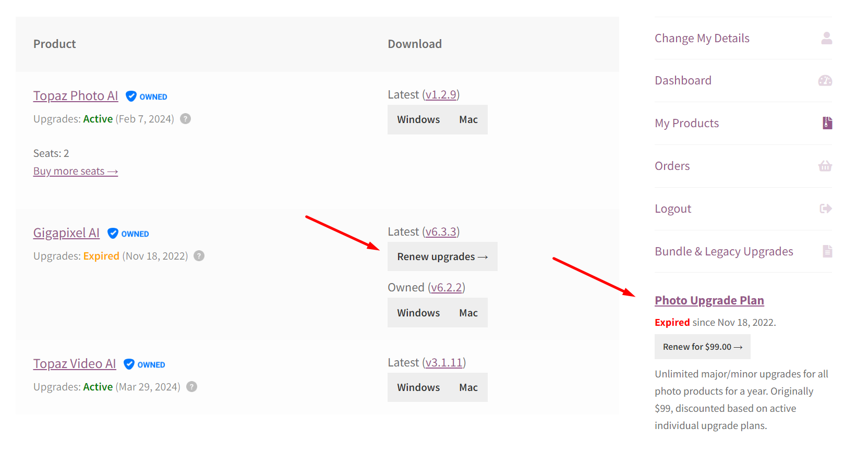The width and height of the screenshot is (868, 465).
Task: Open the Photo Upgrade Plan link
Action: coord(709,300)
